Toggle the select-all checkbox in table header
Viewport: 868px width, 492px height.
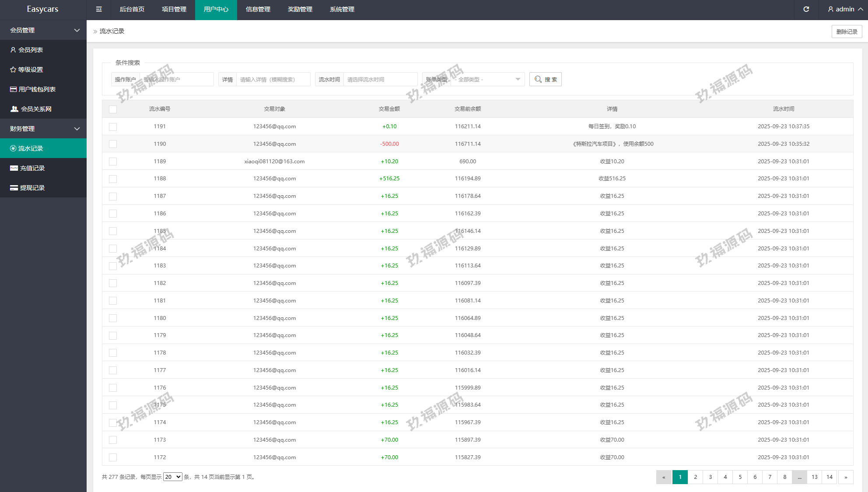113,109
